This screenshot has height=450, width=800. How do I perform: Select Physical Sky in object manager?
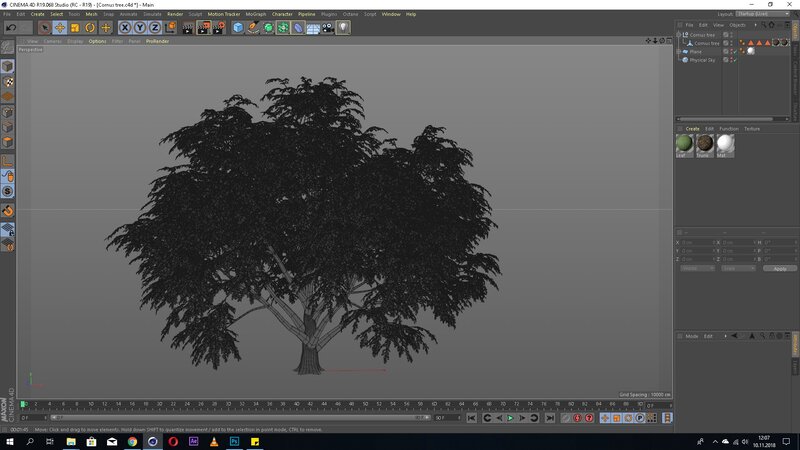click(702, 60)
